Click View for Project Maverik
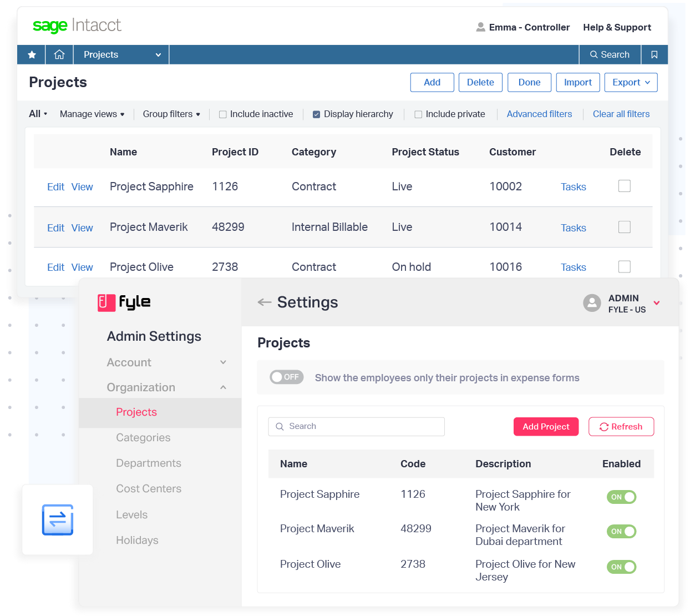The image size is (690, 616). pyautogui.click(x=82, y=228)
